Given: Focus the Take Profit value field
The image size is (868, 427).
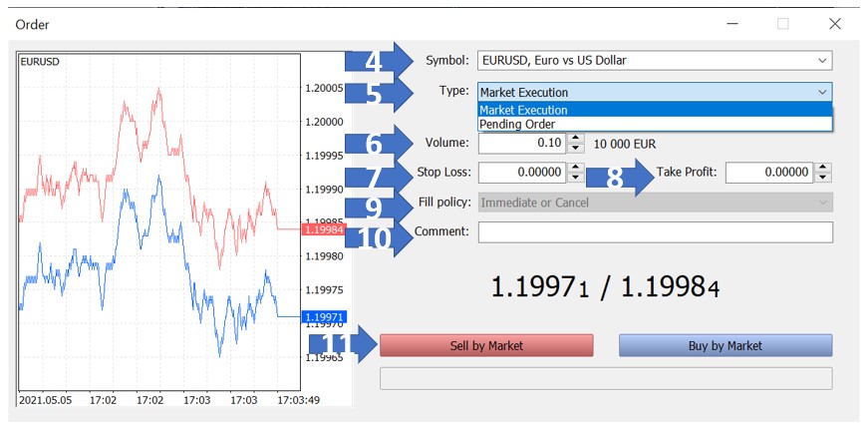Looking at the screenshot, I should pyautogui.click(x=769, y=173).
